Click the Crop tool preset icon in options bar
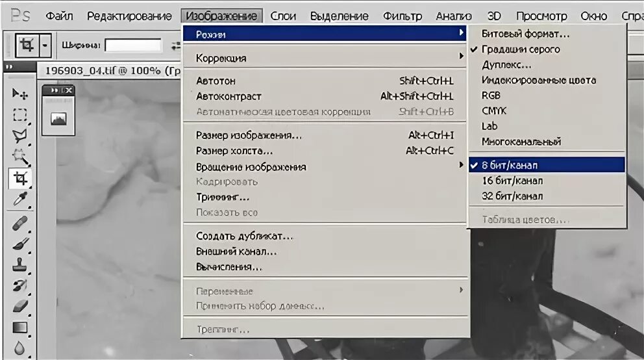The width and height of the screenshot is (644, 360). coord(27,45)
